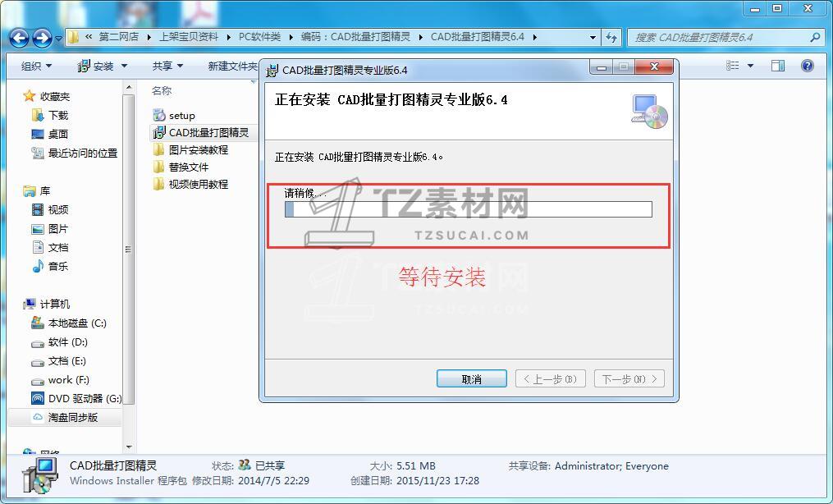Open the 组织 dropdown menu
The width and height of the screenshot is (833, 504).
pos(36,66)
